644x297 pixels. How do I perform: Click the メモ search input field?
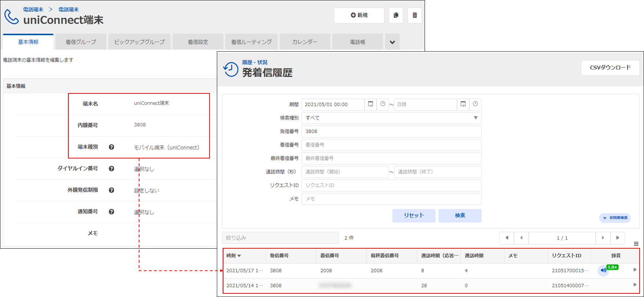[392, 199]
